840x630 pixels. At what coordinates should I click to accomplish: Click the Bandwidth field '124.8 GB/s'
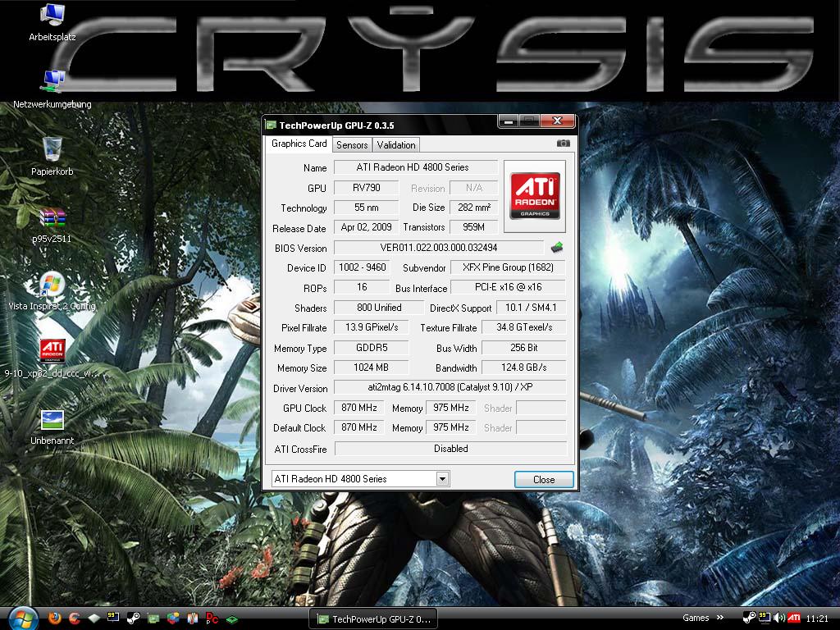524,367
